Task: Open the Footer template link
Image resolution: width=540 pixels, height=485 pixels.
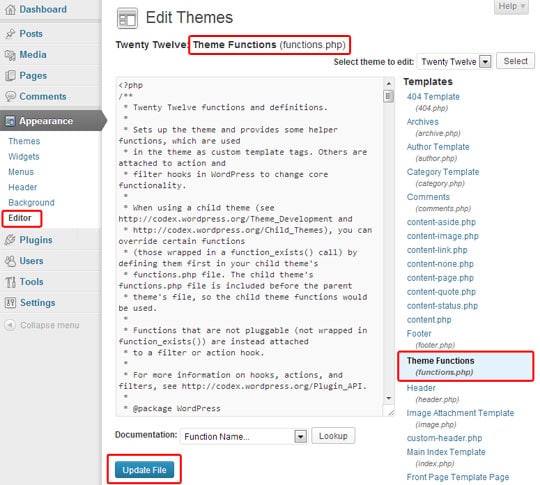Action: pos(419,333)
